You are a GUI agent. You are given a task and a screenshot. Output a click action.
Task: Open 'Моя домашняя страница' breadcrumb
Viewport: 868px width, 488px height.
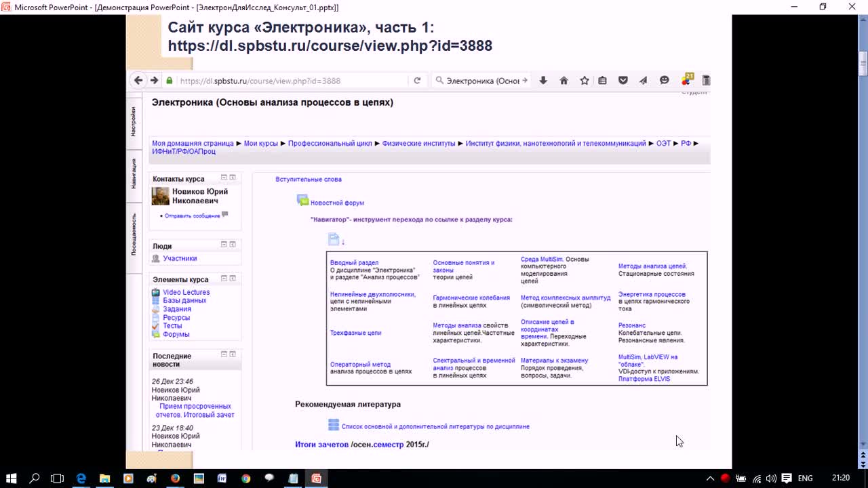tap(193, 144)
